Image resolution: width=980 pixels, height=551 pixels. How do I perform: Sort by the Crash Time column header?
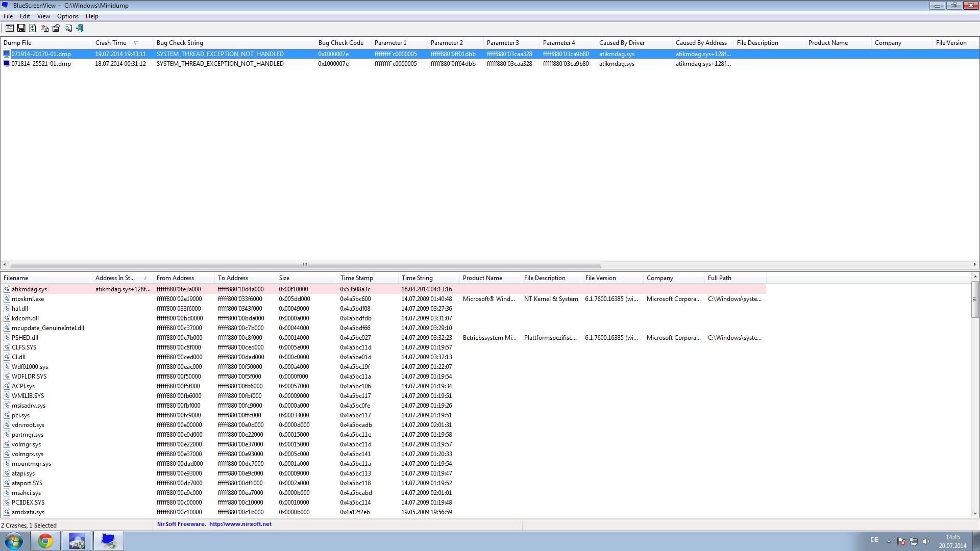(x=111, y=43)
